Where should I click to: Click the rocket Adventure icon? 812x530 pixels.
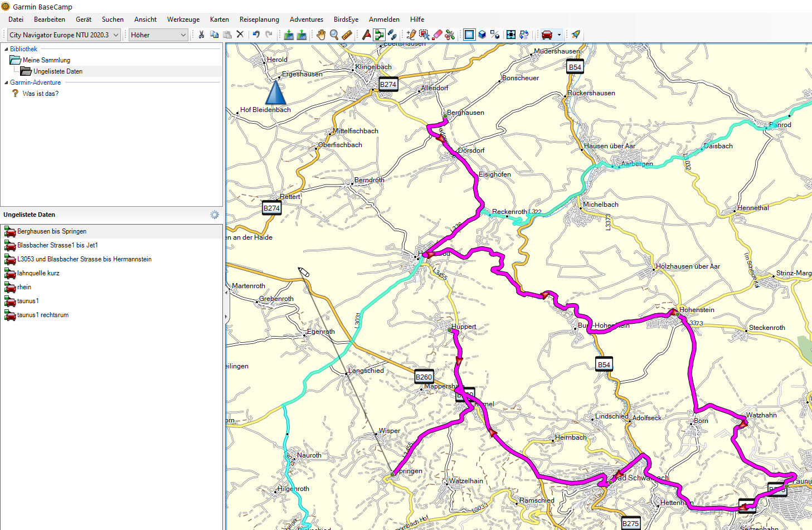(x=576, y=35)
